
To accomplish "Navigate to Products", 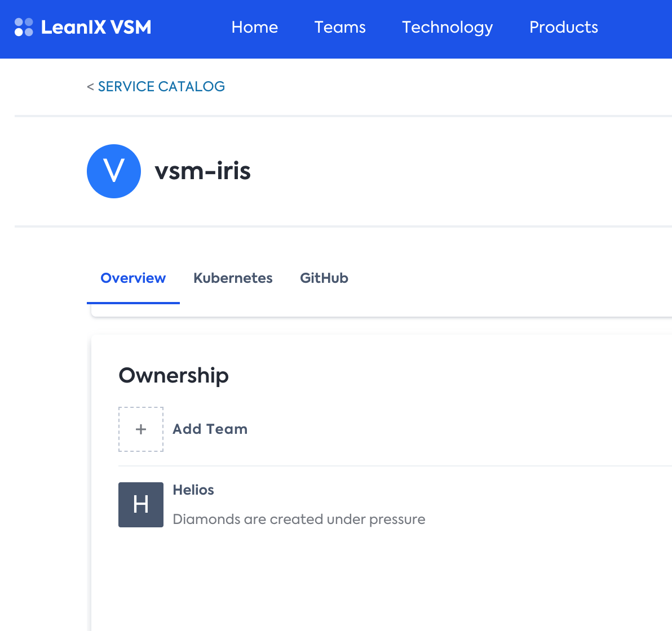I will 564,28.
